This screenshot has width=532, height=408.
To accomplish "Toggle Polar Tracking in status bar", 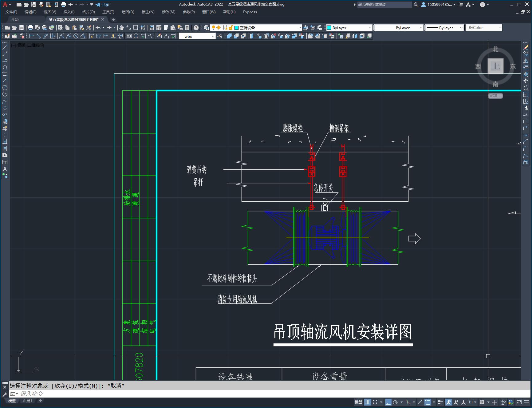I will click(395, 402).
